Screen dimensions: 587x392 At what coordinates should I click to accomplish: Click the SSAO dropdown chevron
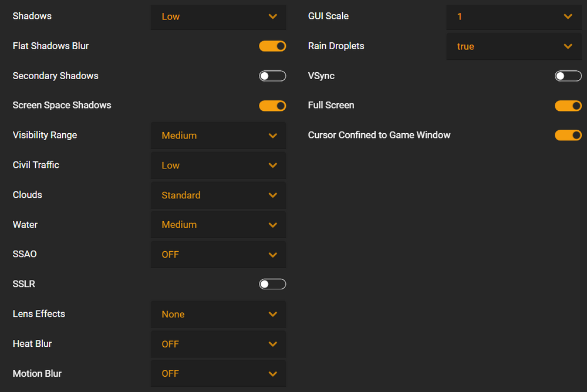(x=273, y=255)
